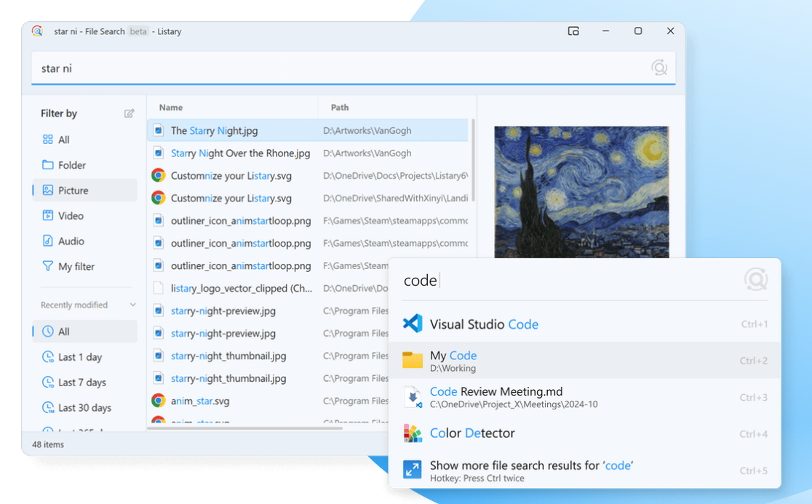Select the Video filter

click(71, 216)
